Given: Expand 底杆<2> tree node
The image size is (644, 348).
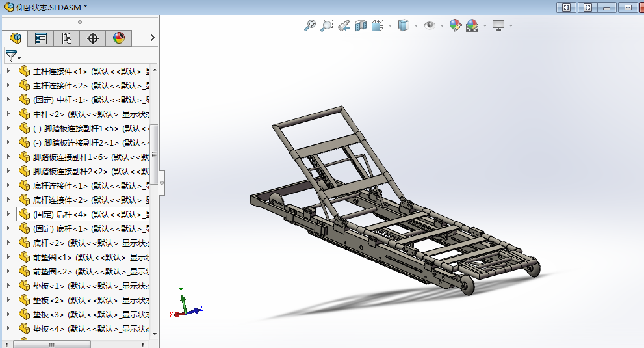Looking at the screenshot, I should tap(8, 243).
